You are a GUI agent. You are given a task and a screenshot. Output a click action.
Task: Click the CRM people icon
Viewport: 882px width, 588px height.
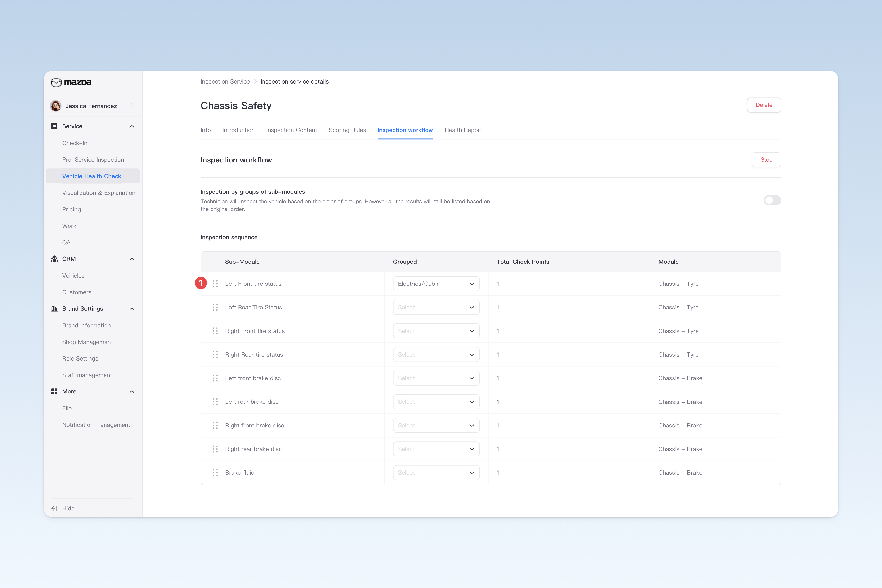pos(54,259)
